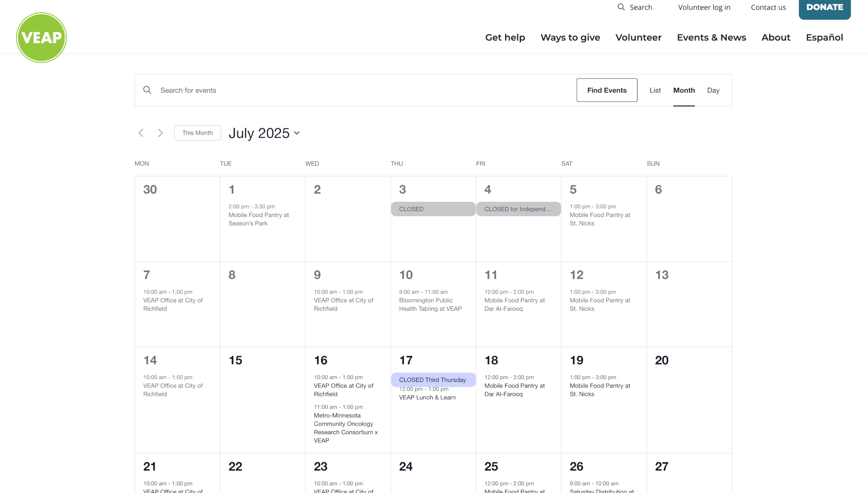Open CLOSED Third Thursday event
Viewport: 868px width, 493px height.
(x=433, y=380)
